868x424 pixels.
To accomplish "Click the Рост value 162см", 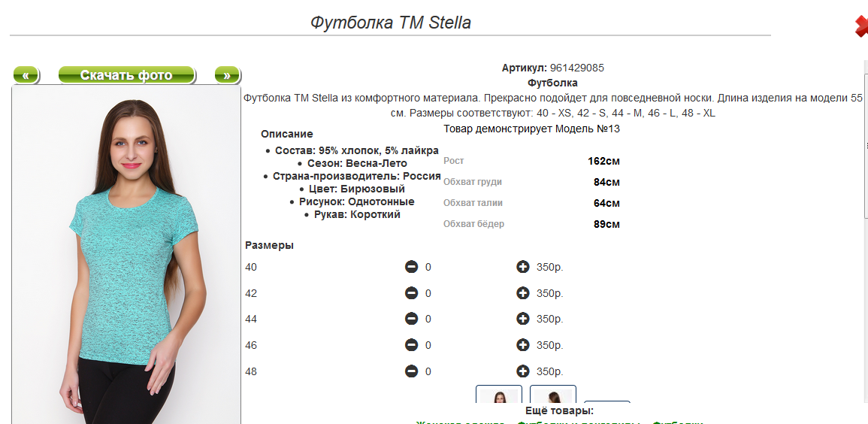I will click(604, 161).
